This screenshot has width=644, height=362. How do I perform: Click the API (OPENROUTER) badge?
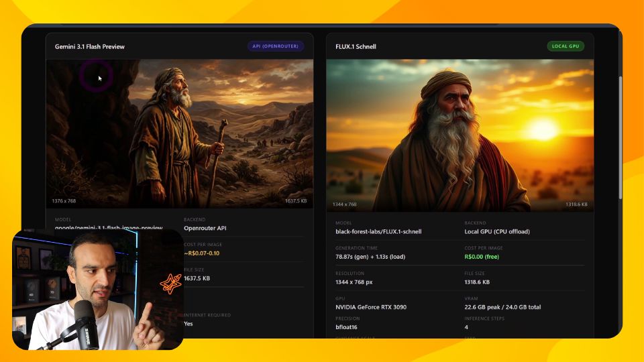tap(276, 46)
